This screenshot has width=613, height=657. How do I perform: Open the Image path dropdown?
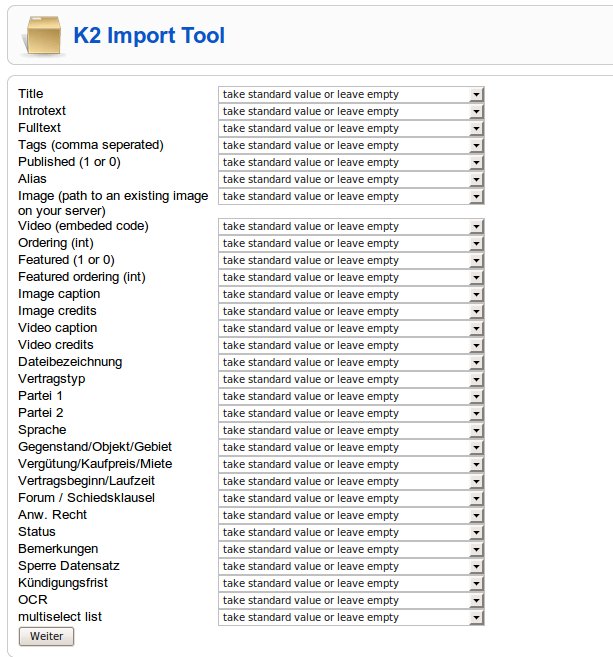(351, 197)
